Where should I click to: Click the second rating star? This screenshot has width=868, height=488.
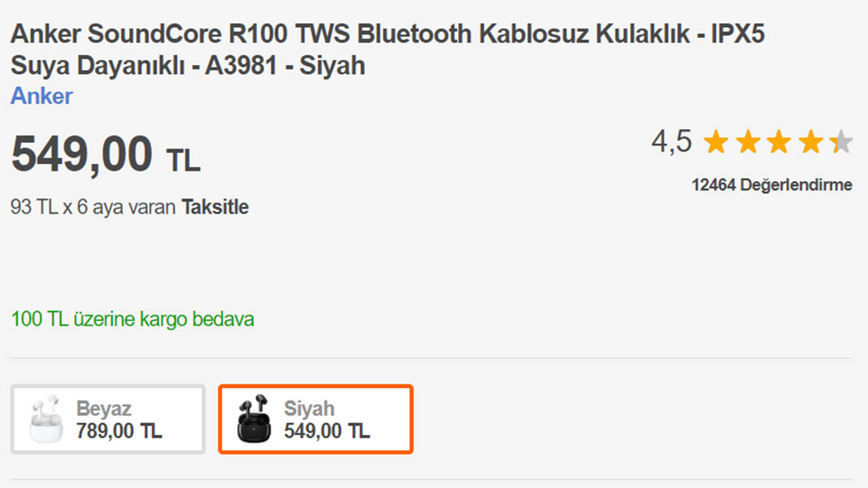747,142
